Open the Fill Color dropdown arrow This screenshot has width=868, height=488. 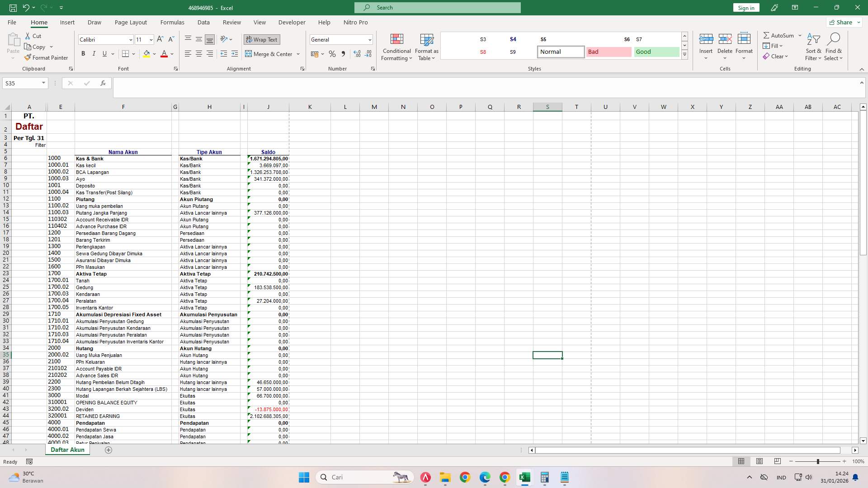(155, 54)
